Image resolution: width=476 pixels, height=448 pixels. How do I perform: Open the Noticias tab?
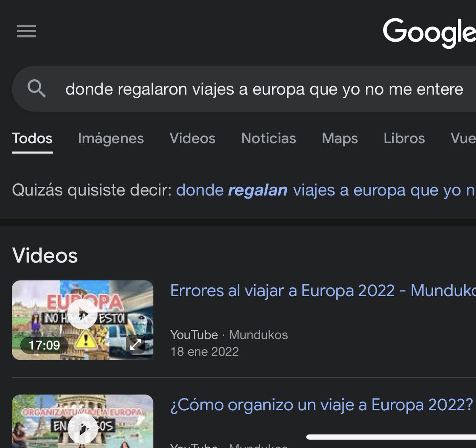click(269, 138)
